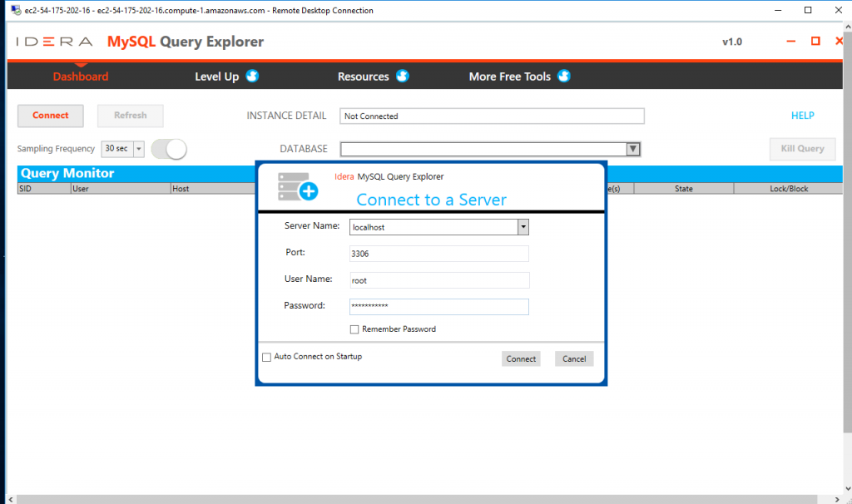Click the globe icon beside More Free Tools
The height and width of the screenshot is (504, 852).
(x=564, y=76)
